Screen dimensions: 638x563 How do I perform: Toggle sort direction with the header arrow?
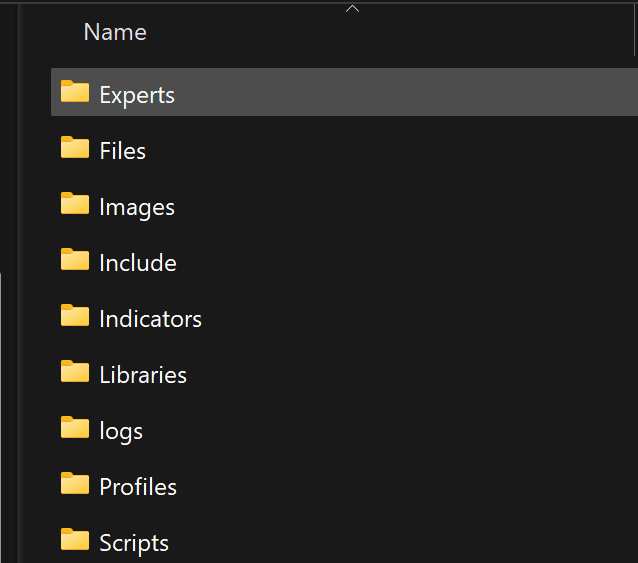352,9
